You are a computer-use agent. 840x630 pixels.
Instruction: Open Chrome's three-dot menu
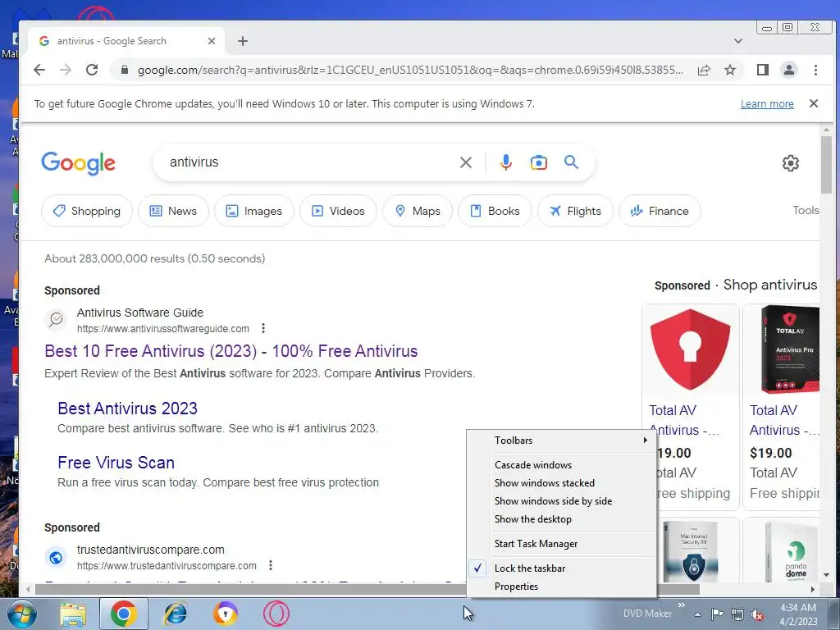click(815, 70)
